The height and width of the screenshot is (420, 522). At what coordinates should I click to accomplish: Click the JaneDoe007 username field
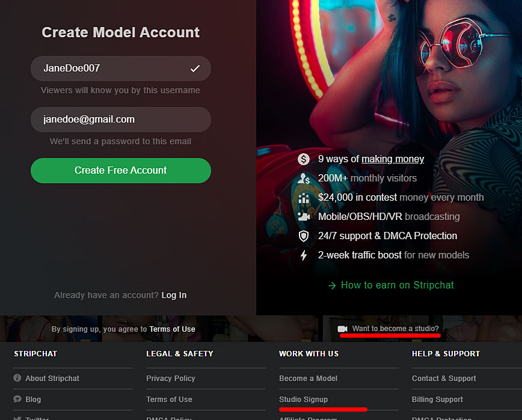[x=120, y=68]
